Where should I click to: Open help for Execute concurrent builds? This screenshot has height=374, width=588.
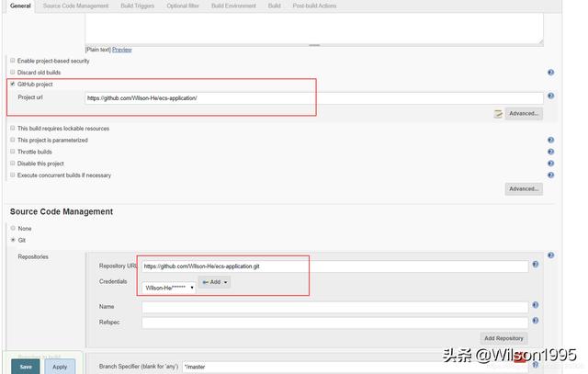click(x=550, y=175)
